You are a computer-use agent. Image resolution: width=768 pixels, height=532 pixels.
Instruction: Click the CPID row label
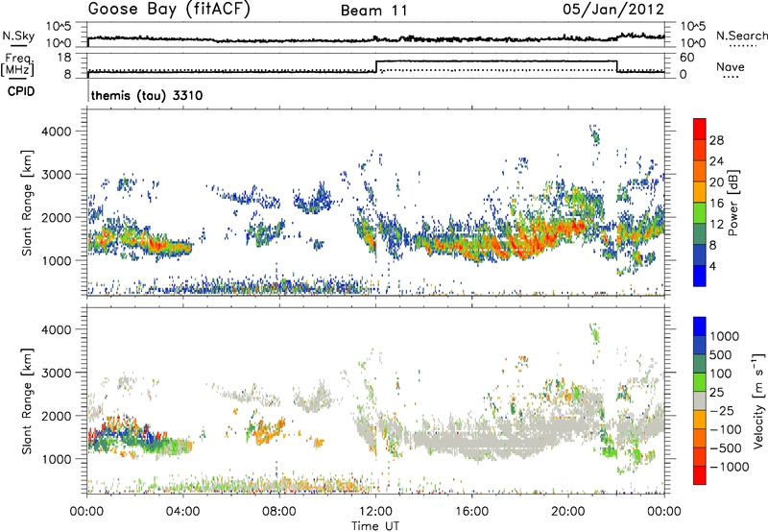[21, 91]
